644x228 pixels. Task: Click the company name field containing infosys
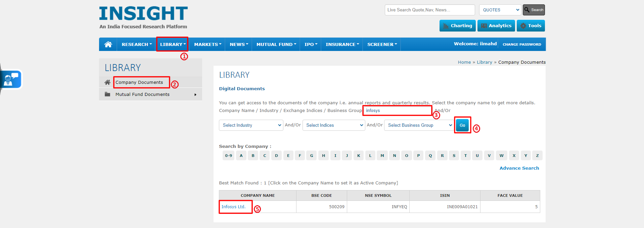[398, 110]
